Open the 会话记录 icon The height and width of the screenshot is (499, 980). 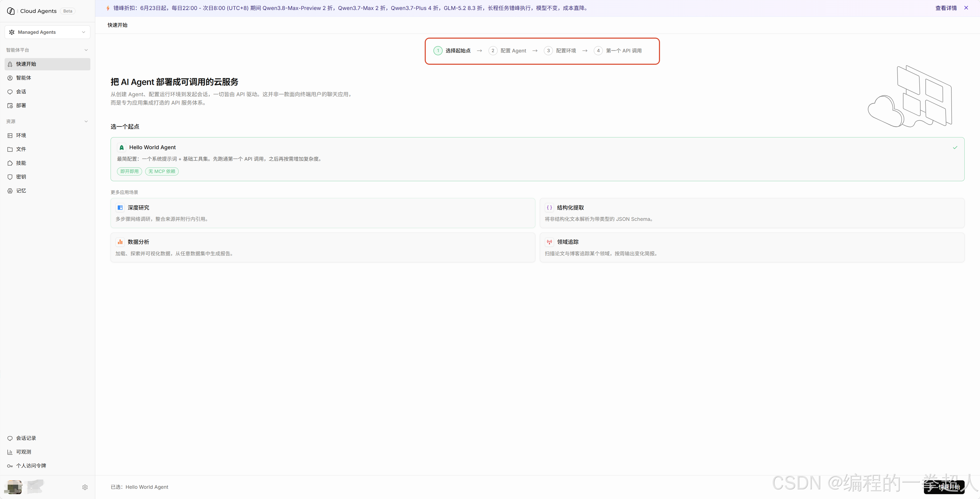[x=10, y=438]
